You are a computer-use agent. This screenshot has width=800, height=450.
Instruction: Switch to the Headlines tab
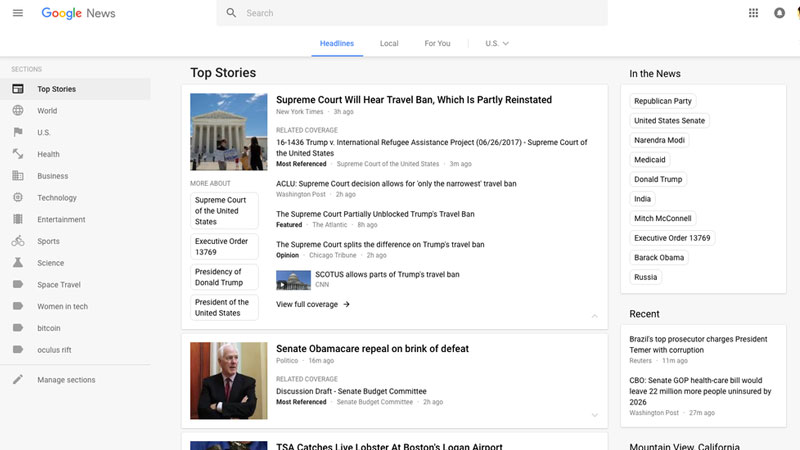tap(337, 43)
